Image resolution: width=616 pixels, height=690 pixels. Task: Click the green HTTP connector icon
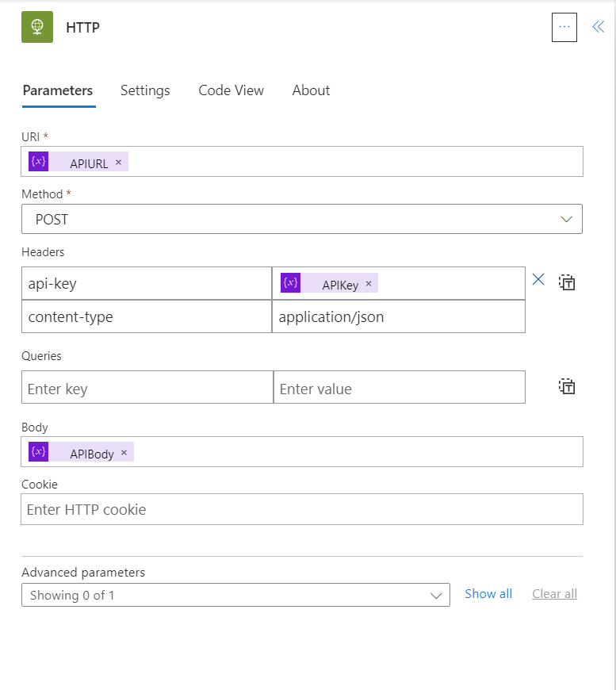(37, 27)
